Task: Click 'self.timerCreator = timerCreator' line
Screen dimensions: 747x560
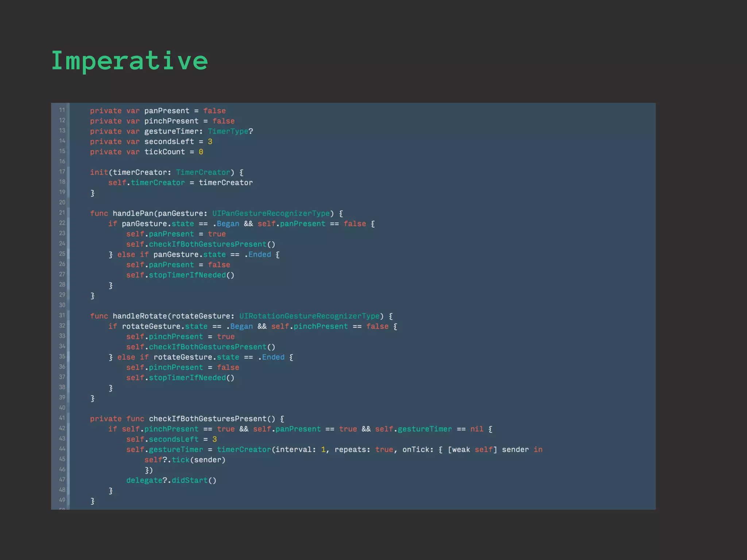Action: (181, 183)
